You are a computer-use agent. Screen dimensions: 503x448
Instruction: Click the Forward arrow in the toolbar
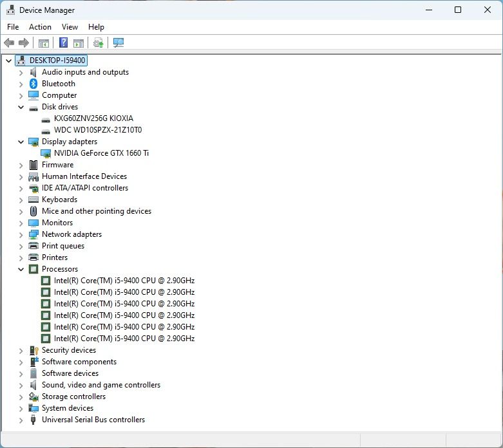pyautogui.click(x=24, y=43)
